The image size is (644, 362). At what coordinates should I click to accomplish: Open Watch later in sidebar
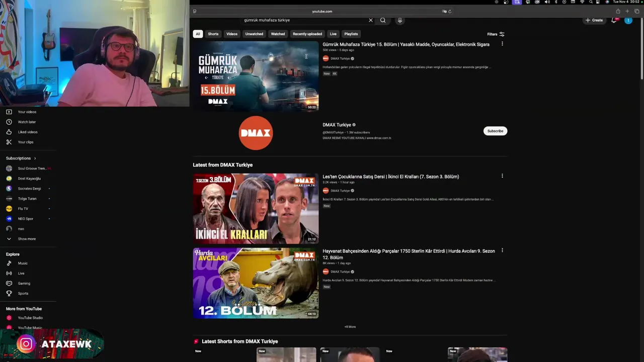tap(28, 122)
